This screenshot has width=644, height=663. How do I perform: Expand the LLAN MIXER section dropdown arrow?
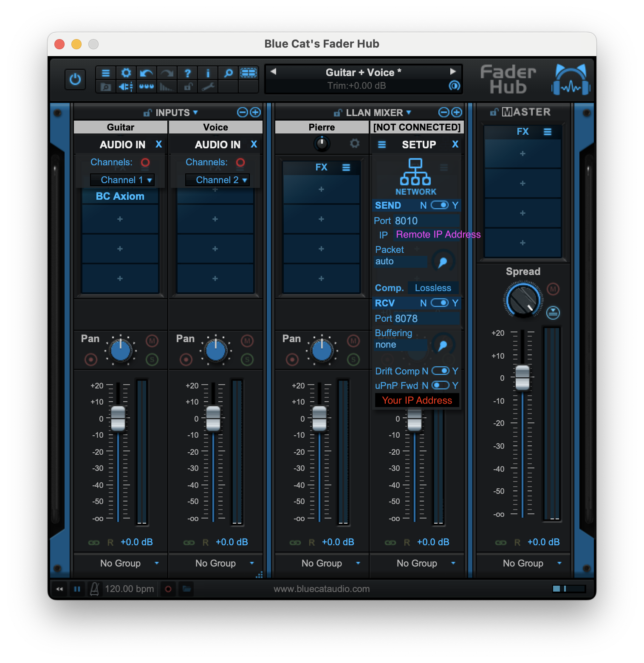pos(409,112)
